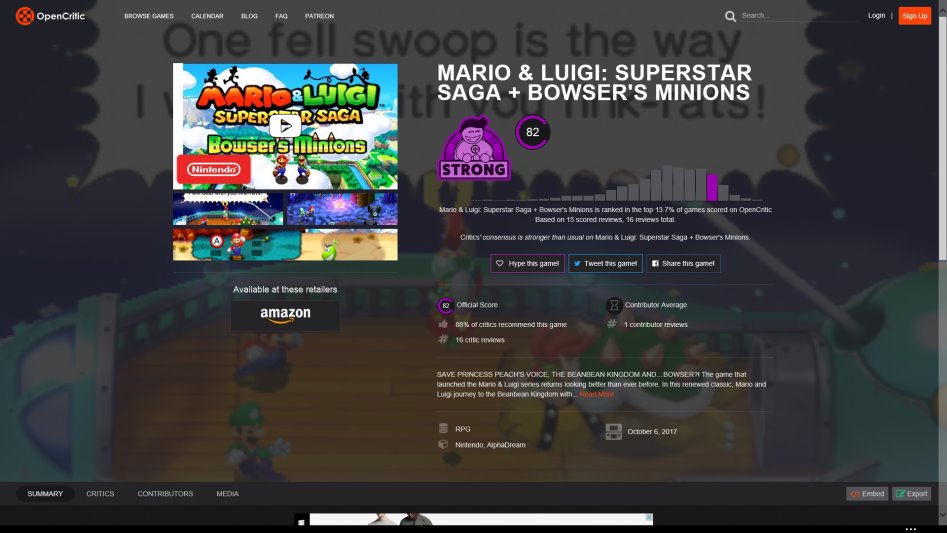Click the Contributor Average hourglass icon
The height and width of the screenshot is (533, 947).
point(614,305)
